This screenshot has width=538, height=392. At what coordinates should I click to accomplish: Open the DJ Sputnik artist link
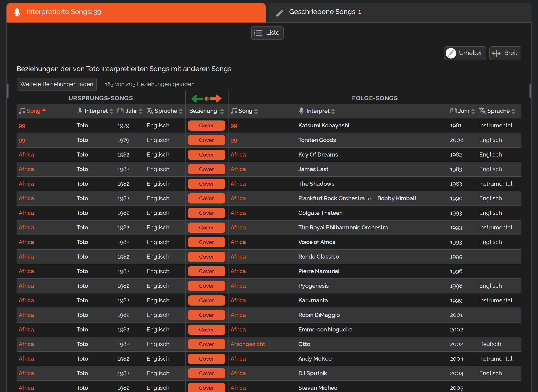point(313,374)
